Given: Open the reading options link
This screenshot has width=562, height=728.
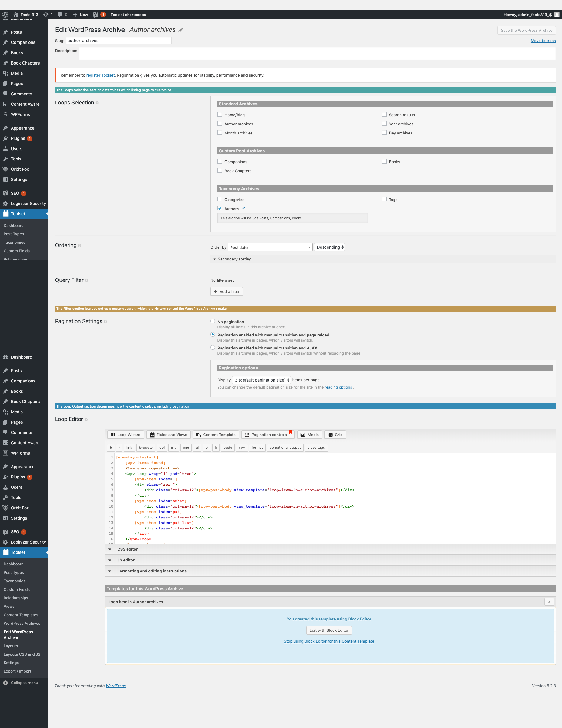Looking at the screenshot, I should [x=338, y=387].
